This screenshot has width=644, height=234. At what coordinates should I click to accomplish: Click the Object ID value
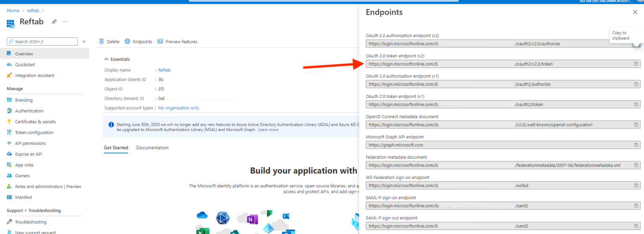tap(161, 89)
